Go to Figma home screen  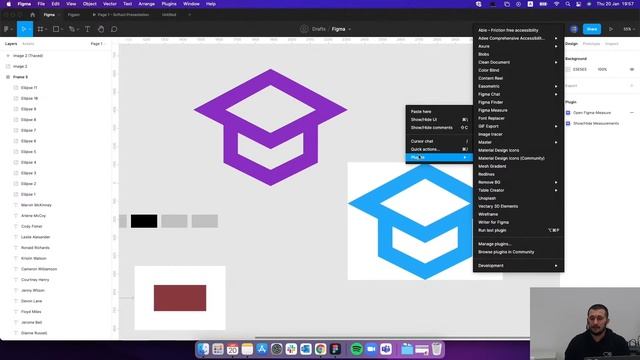click(33, 15)
